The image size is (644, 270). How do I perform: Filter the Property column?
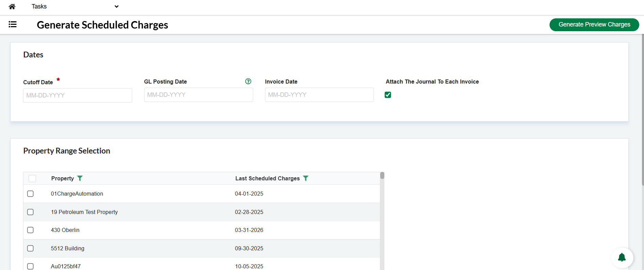(80, 178)
